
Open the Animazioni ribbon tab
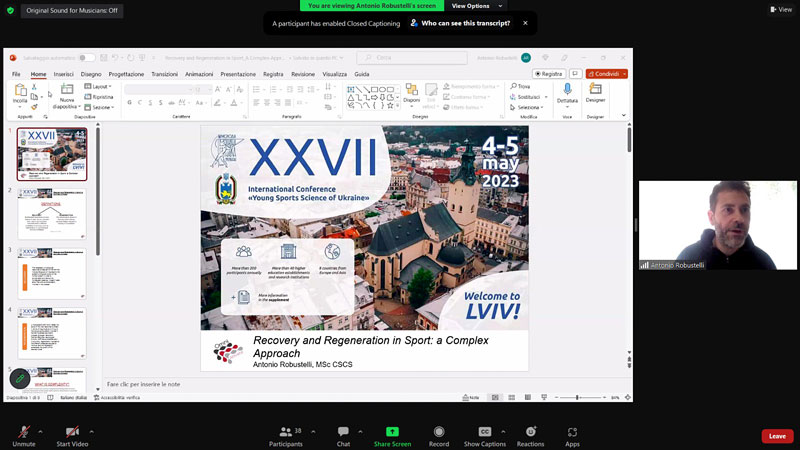[199, 74]
